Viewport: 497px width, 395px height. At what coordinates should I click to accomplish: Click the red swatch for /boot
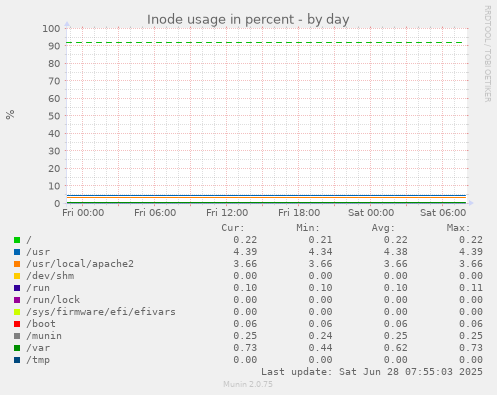click(17, 324)
